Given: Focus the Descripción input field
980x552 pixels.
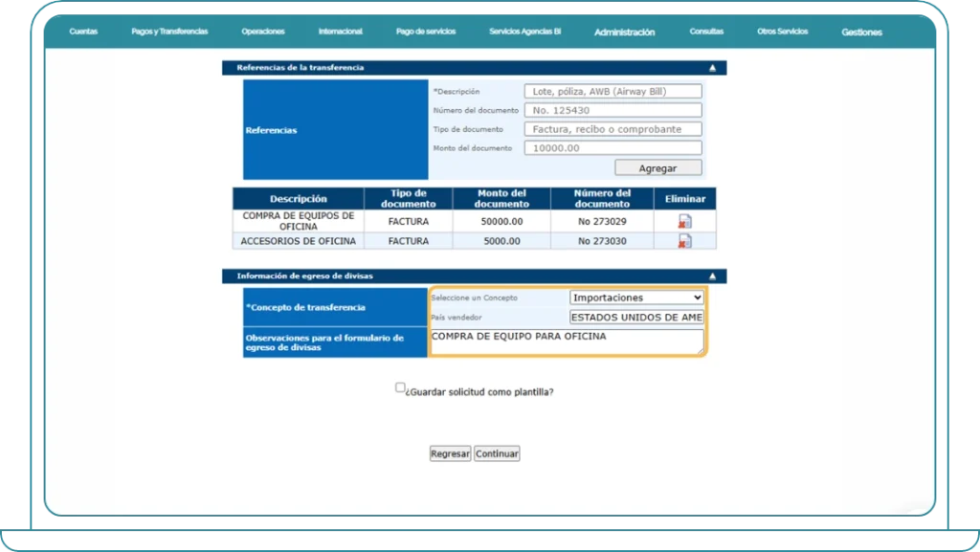Looking at the screenshot, I should click(x=612, y=92).
